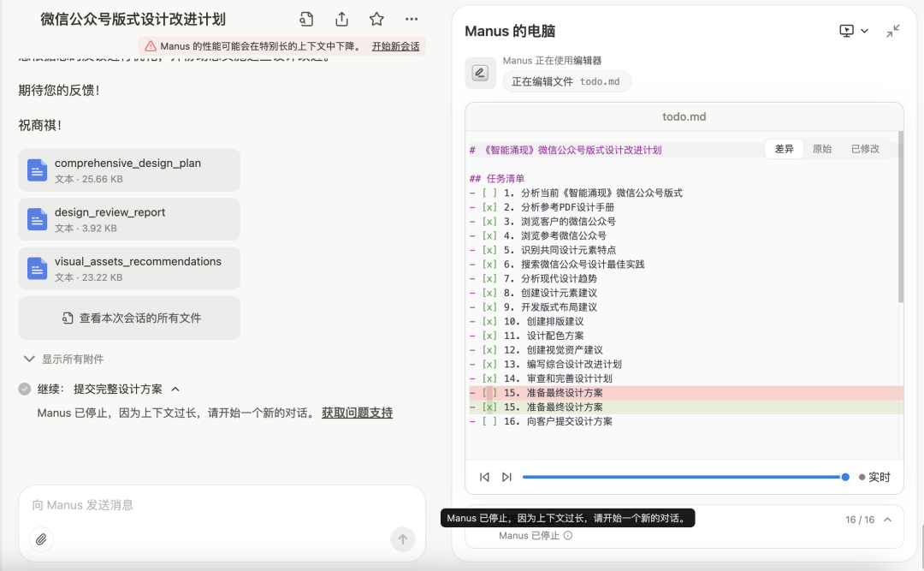Click the 微信公众号版式设计改进计划 conversation title
The image size is (924, 571).
tap(133, 20)
